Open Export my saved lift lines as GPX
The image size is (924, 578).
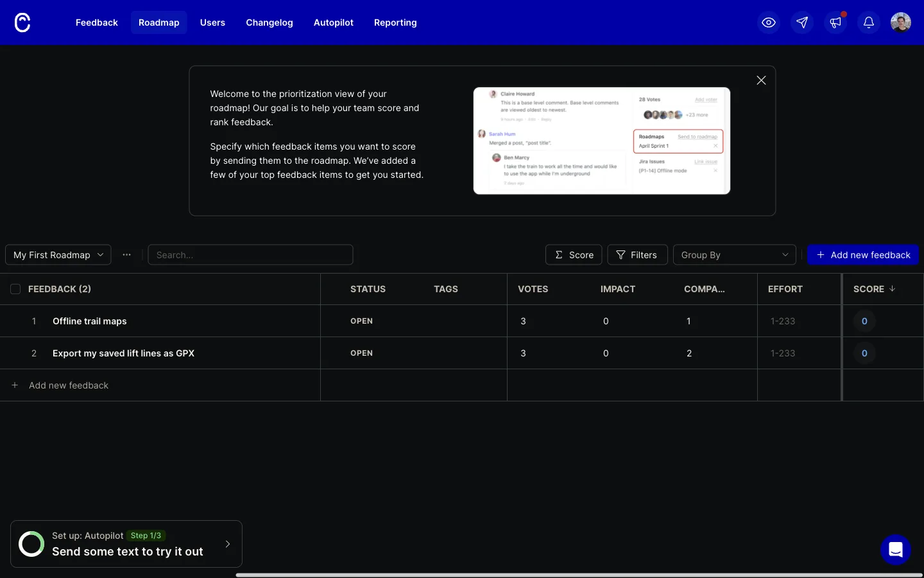(x=123, y=353)
